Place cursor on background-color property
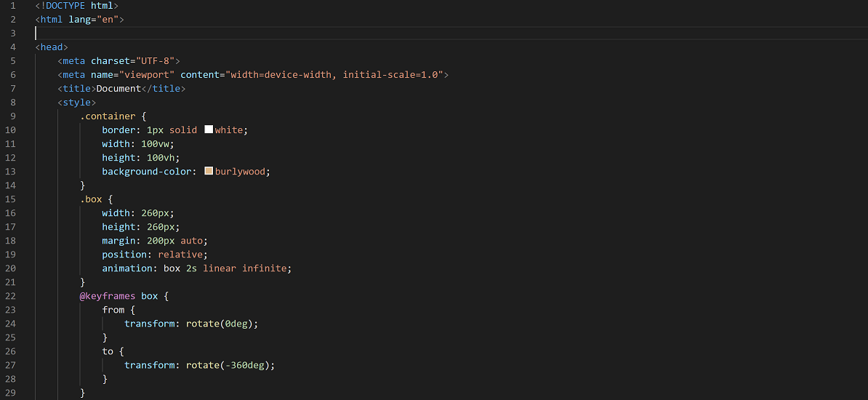 [149, 172]
